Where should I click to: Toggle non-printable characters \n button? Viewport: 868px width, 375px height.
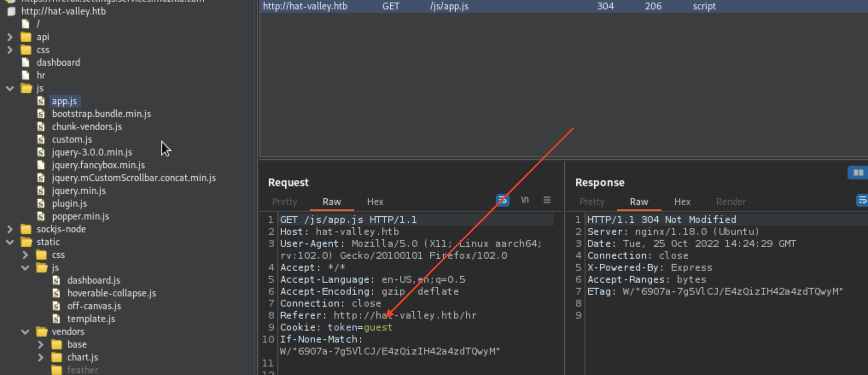525,200
